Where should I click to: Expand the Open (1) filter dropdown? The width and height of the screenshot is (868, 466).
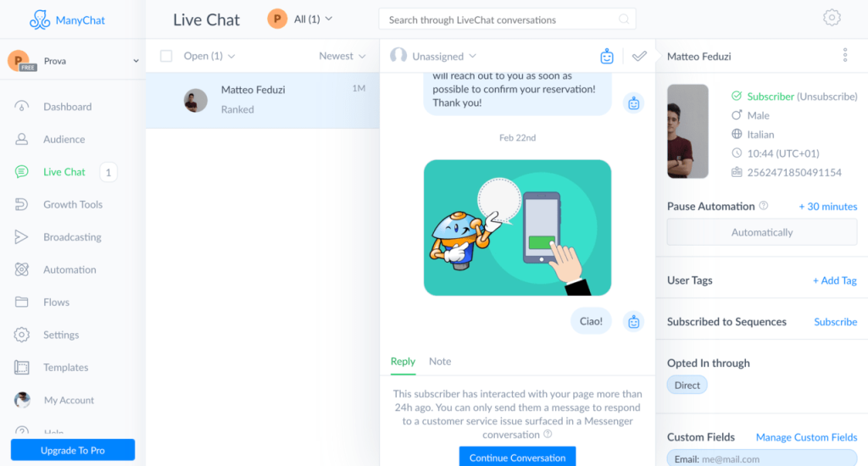click(209, 56)
